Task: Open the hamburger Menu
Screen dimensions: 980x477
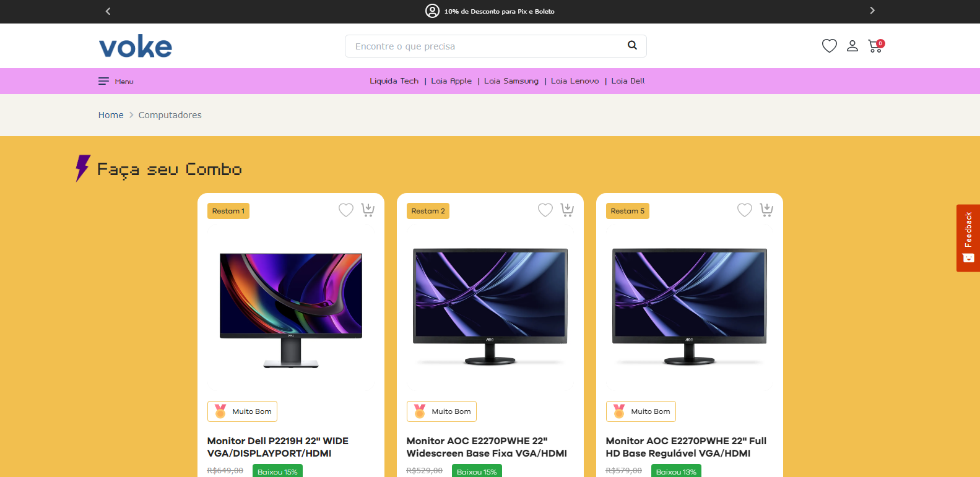Action: tap(116, 81)
